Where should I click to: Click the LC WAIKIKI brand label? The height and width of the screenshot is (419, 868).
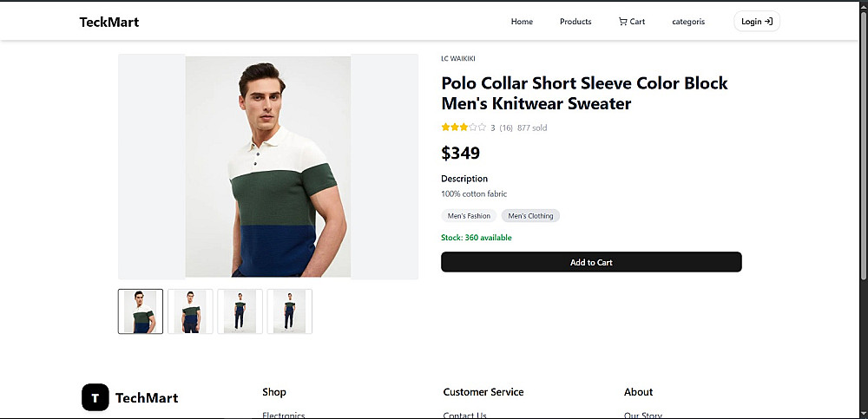(457, 59)
